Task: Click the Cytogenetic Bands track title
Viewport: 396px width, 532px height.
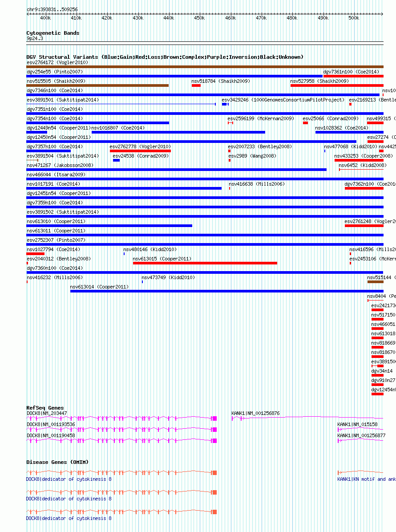Action: tap(53, 33)
